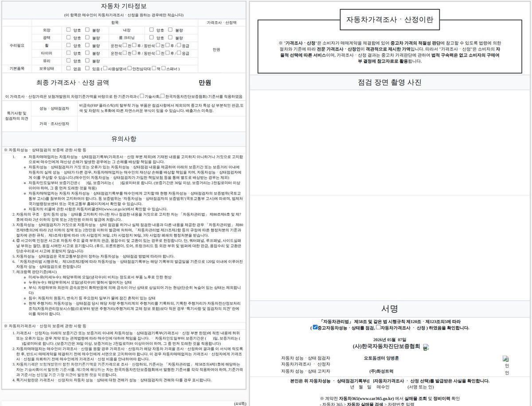Image resolution: width=532 pixels, height=406 pixels.
Task: Select 없음 for 보유상태
Action: pyautogui.click(x=68, y=68)
